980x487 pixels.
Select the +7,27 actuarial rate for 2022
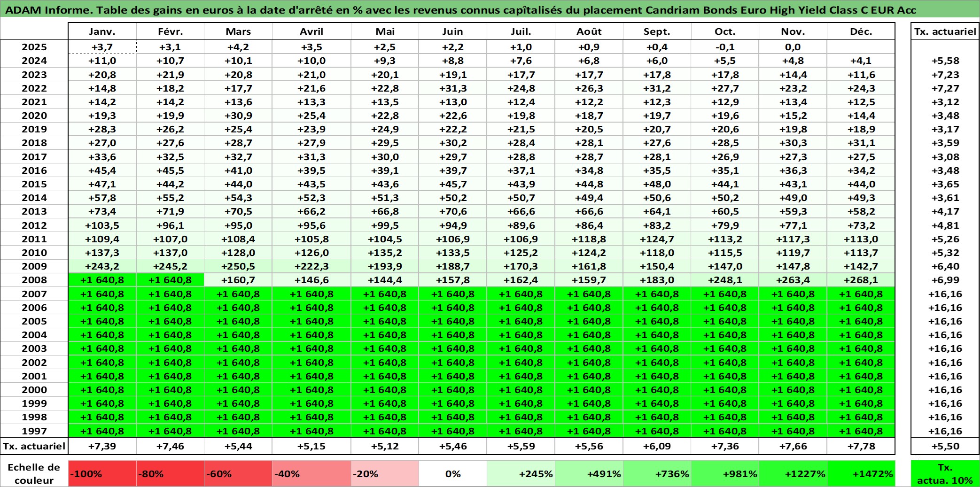pyautogui.click(x=945, y=88)
